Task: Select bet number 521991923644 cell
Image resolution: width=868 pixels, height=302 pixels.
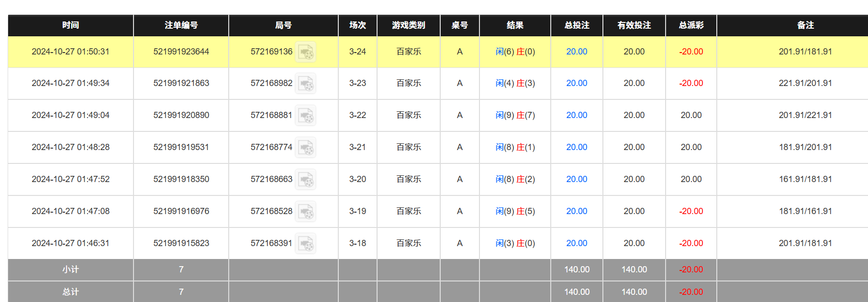Action: pos(181,52)
